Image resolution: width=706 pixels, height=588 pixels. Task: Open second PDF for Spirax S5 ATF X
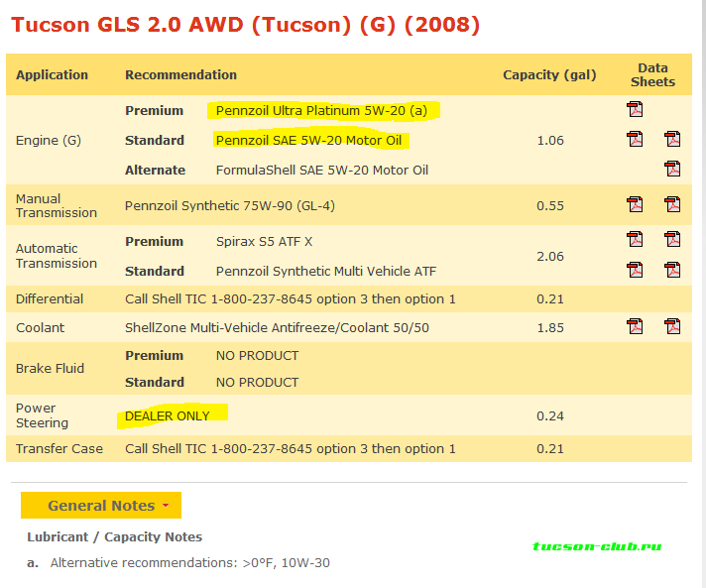tap(672, 240)
